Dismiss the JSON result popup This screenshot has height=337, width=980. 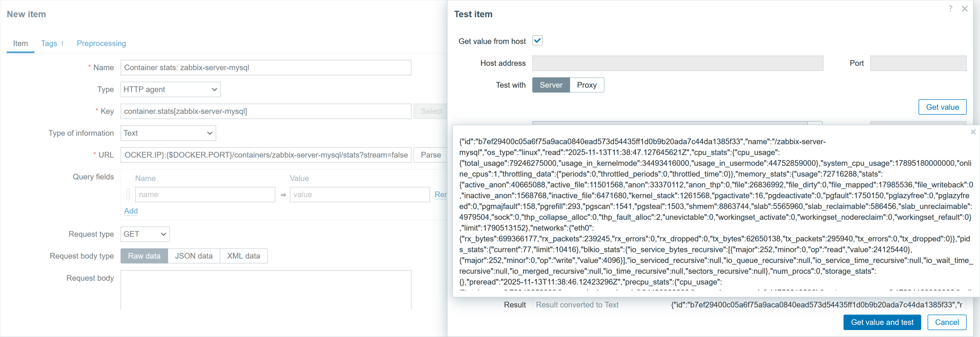[x=973, y=132]
